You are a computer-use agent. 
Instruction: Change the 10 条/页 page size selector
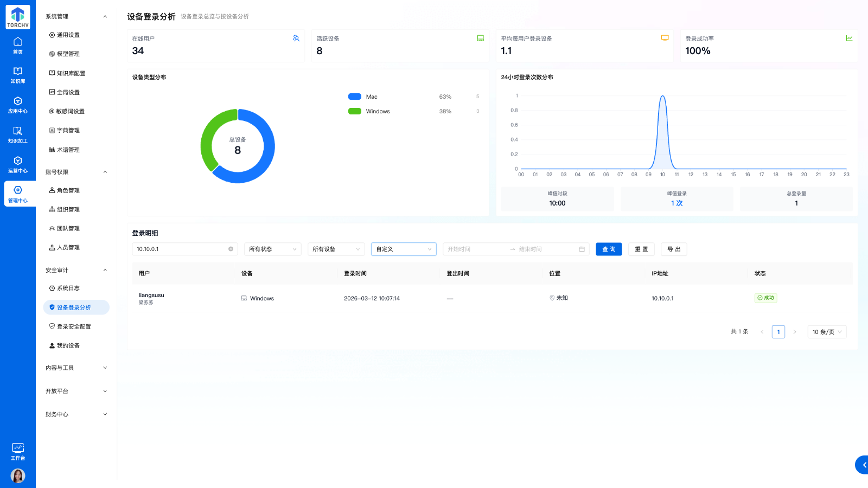point(826,332)
